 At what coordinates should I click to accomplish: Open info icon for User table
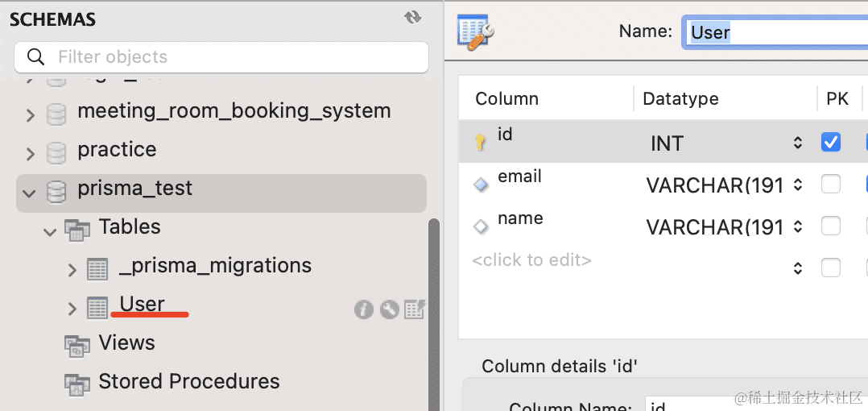tap(364, 309)
